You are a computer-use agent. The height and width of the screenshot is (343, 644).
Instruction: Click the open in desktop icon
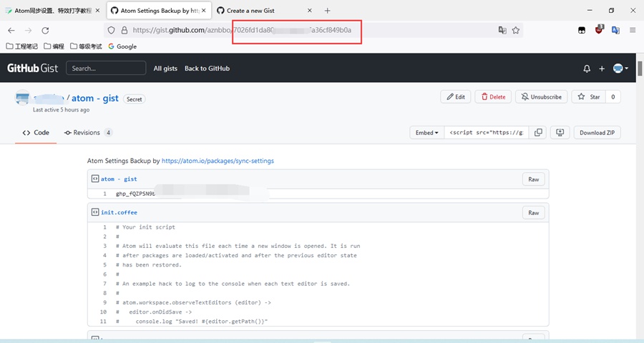point(560,133)
